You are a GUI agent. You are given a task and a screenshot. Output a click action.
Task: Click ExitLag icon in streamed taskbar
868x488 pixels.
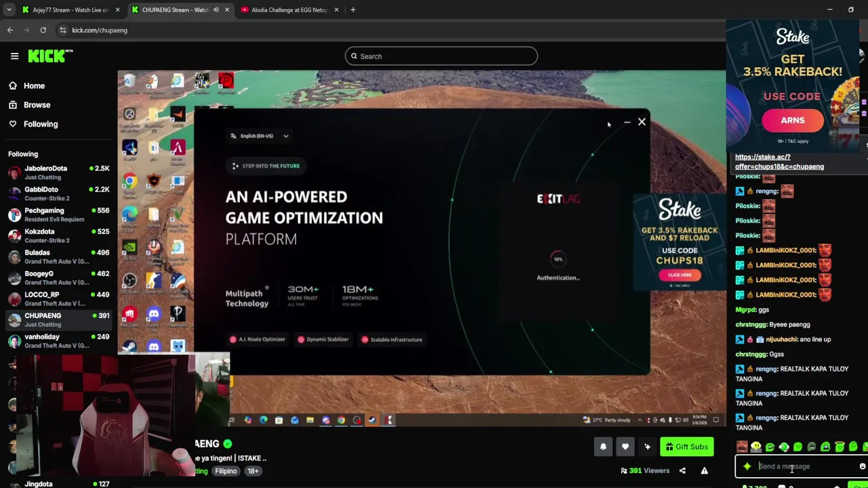pos(389,420)
